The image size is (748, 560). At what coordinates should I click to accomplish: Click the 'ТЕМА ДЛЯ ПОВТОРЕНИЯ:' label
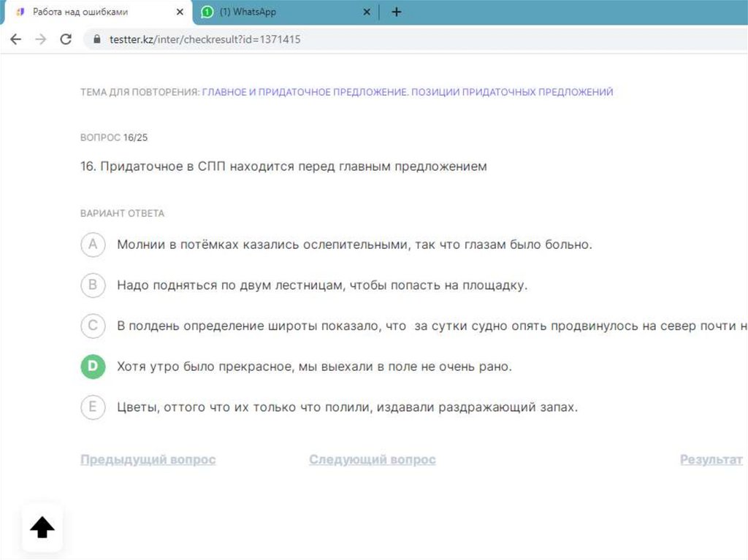click(x=140, y=92)
